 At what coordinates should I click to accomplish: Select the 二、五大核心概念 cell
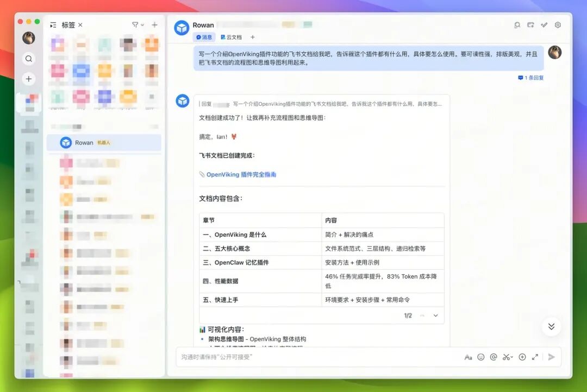[260, 248]
